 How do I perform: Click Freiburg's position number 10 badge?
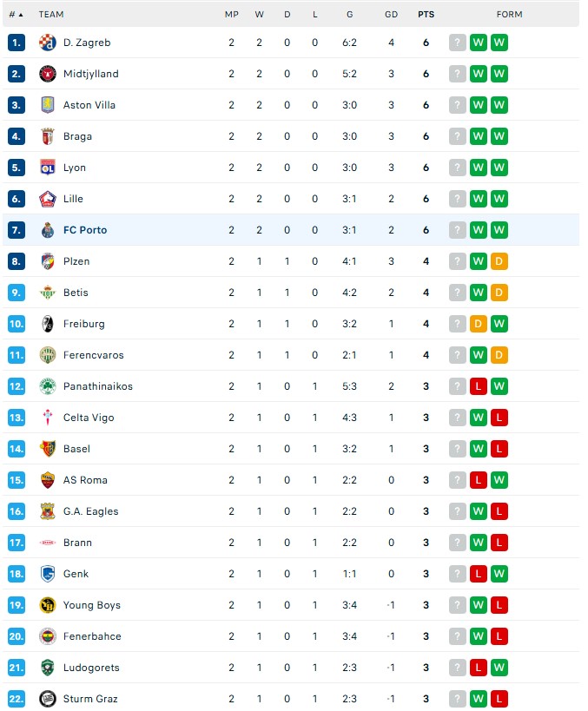pyautogui.click(x=17, y=324)
